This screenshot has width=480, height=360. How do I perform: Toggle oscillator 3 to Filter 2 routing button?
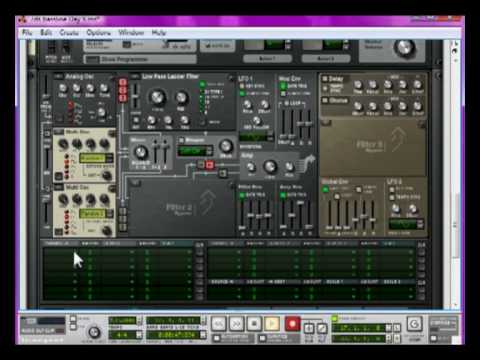point(123,227)
